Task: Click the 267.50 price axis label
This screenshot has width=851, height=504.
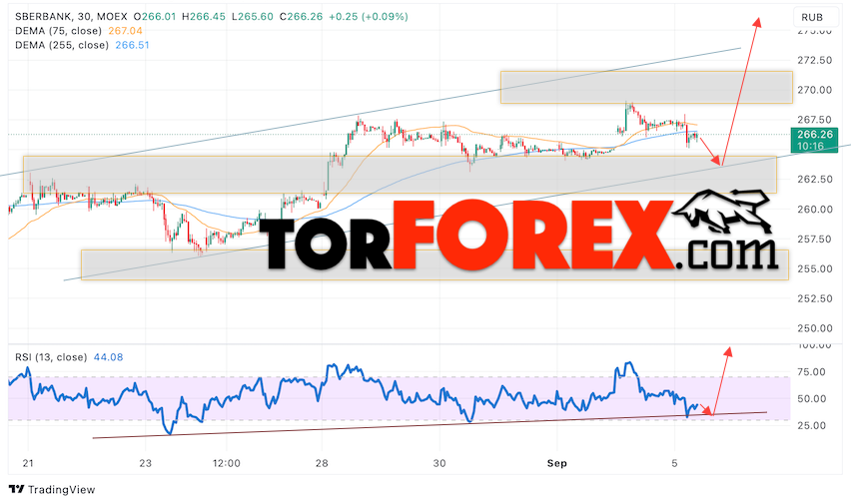Action: point(815,120)
